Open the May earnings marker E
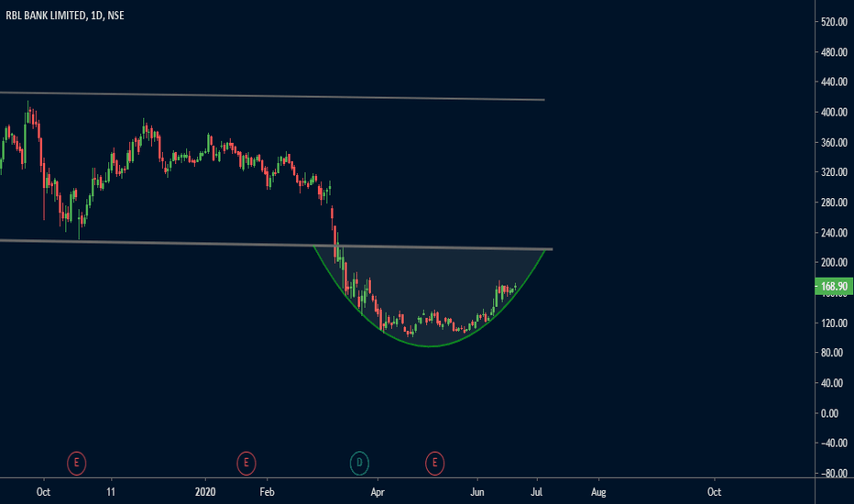The image size is (854, 504). 434,463
